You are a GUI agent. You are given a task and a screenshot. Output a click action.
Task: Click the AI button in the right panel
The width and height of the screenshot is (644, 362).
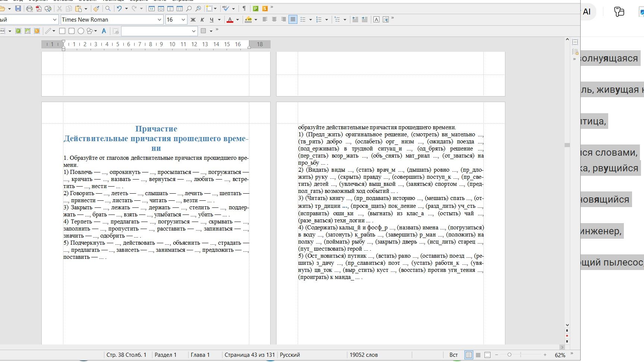587,12
